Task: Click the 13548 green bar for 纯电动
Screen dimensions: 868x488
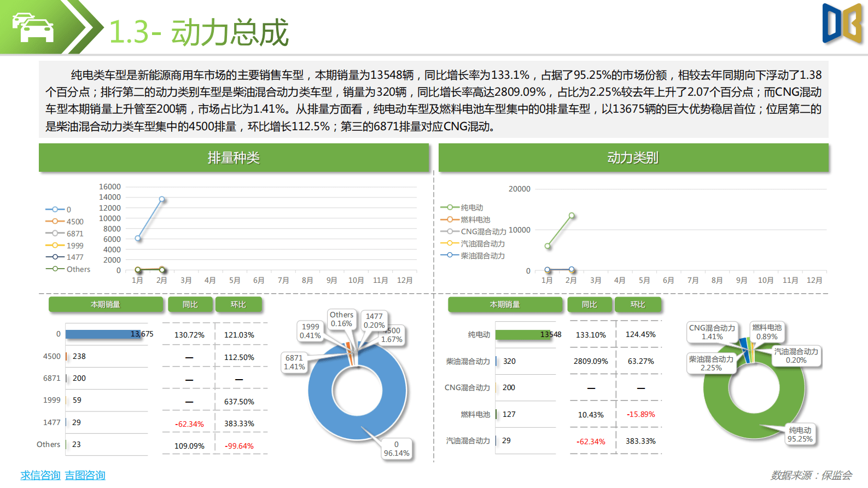Action: tap(523, 334)
